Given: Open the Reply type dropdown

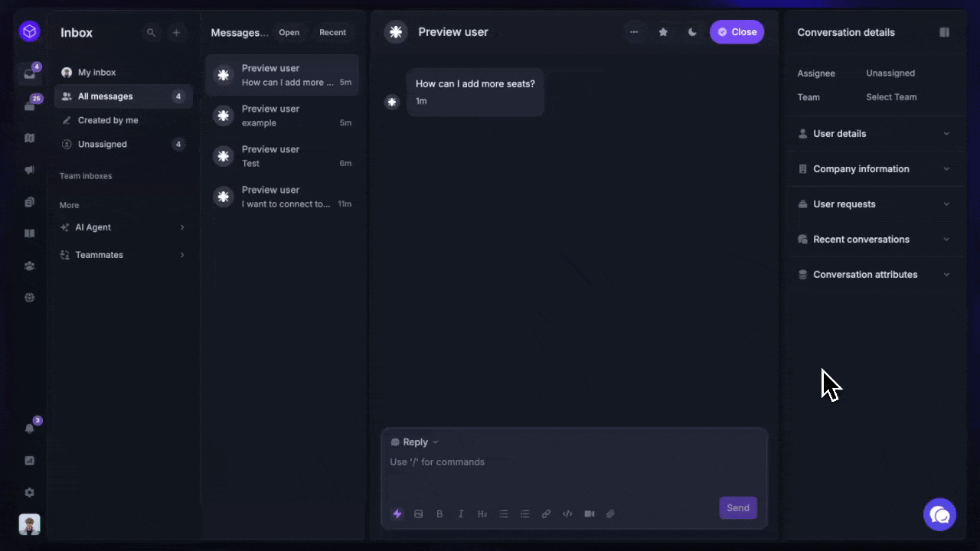Looking at the screenshot, I should 415,442.
